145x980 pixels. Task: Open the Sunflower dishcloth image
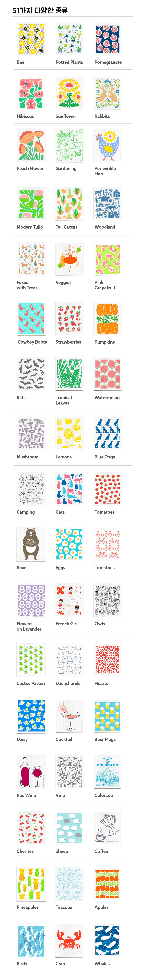69,94
